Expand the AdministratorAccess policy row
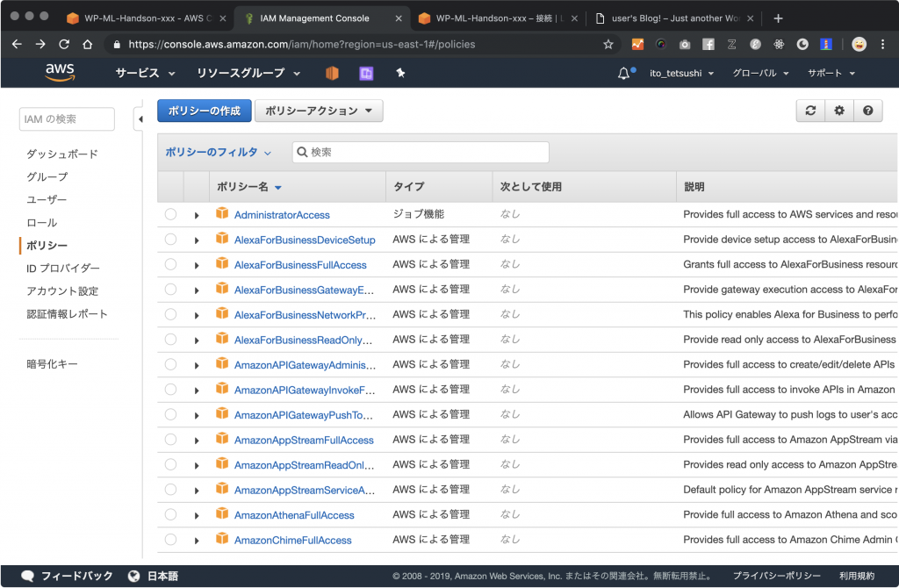The image size is (899, 588). (x=197, y=216)
